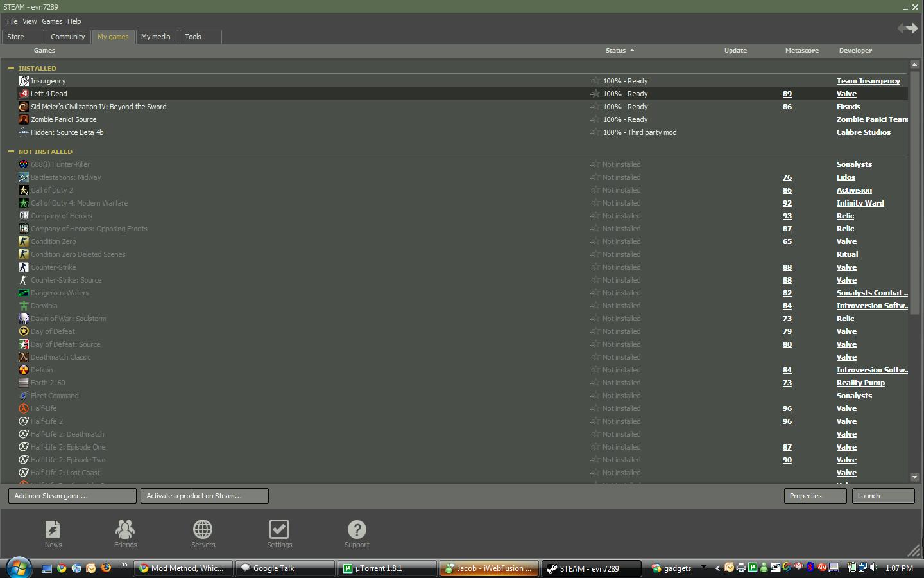Switch to the µTorrent 1.8.1 taskbar window
The width and height of the screenshot is (924, 578).
pyautogui.click(x=388, y=568)
